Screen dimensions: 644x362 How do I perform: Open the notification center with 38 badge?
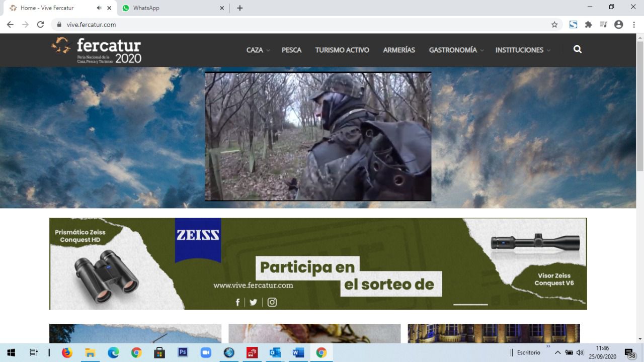pos(629,353)
